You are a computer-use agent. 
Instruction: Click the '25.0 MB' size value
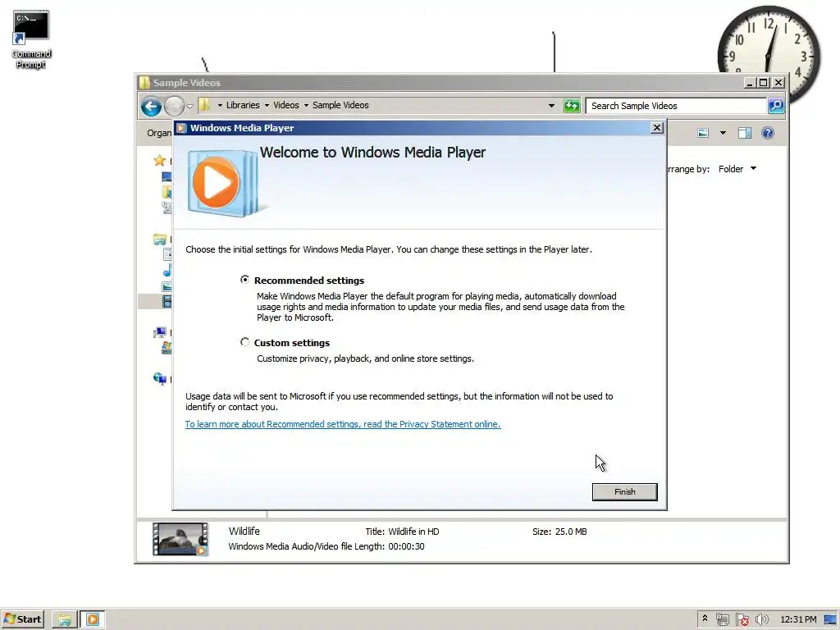tap(571, 532)
